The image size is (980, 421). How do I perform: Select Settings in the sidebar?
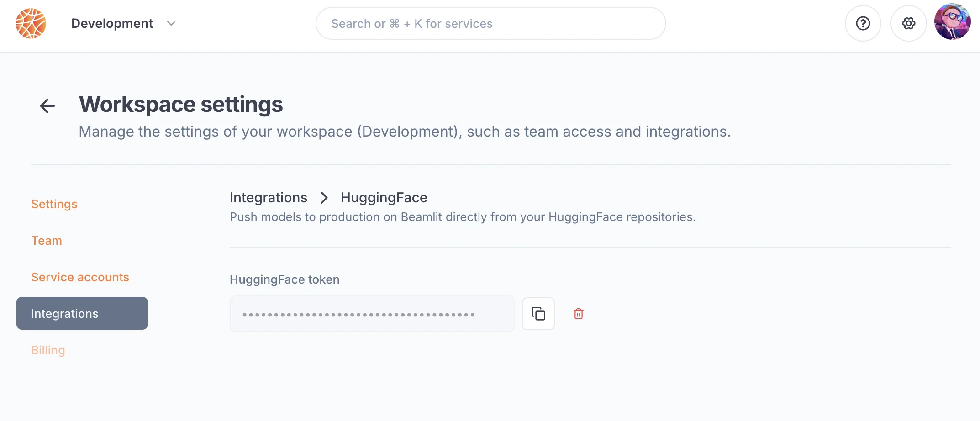pyautogui.click(x=54, y=204)
